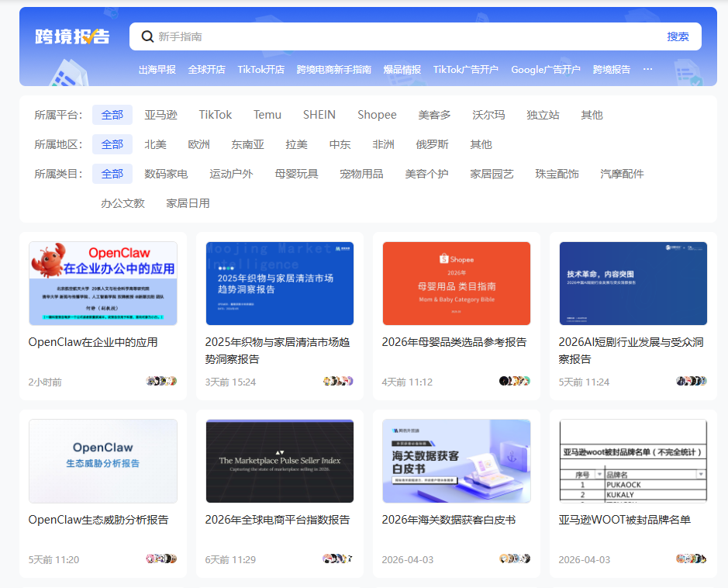This screenshot has height=588, width=728.
Task: Select 东南亚 region filter
Action: click(247, 144)
